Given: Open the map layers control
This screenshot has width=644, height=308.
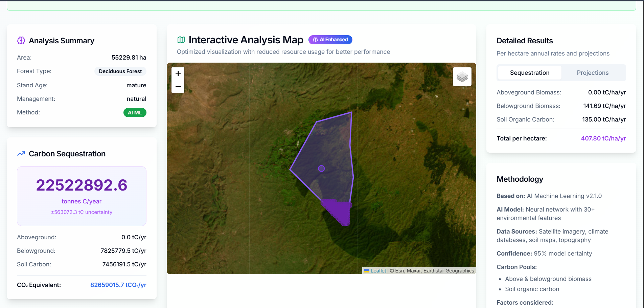Looking at the screenshot, I should tap(462, 76).
